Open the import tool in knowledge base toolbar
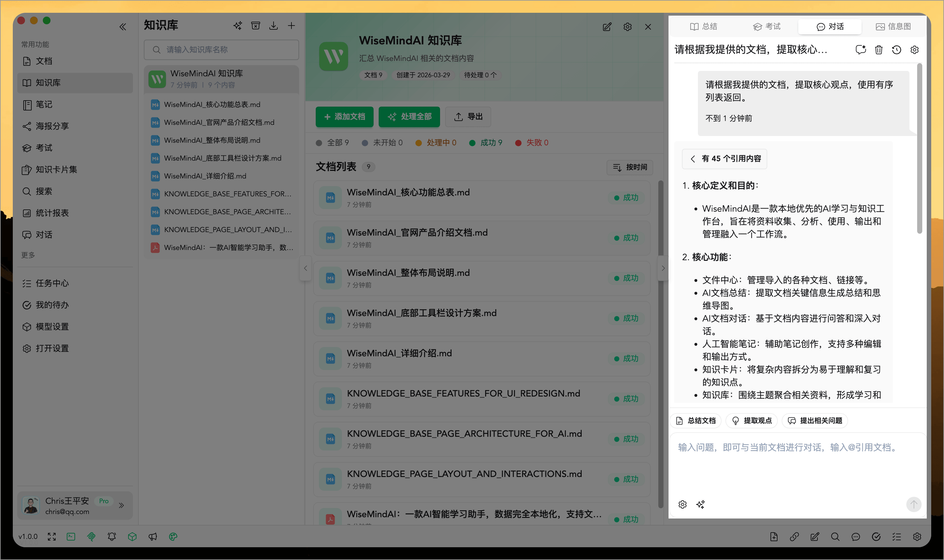Image resolution: width=944 pixels, height=560 pixels. 273,25
